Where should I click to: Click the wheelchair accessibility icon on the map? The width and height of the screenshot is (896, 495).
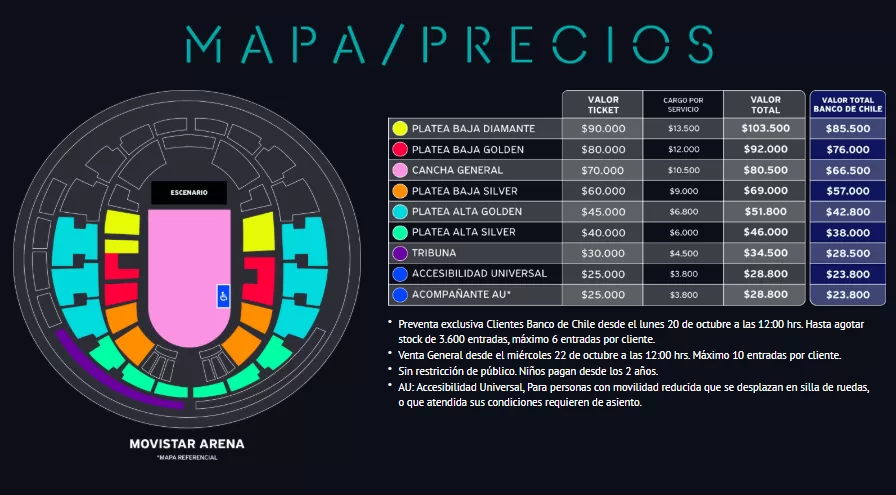(x=223, y=295)
